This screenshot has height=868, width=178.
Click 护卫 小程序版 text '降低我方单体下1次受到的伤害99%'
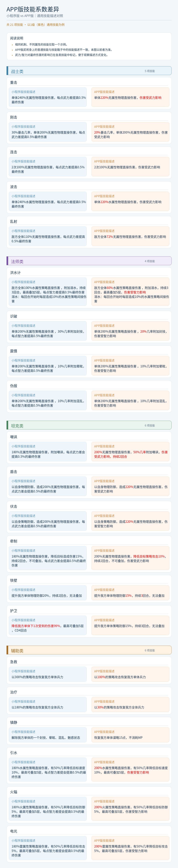[36, 626]
